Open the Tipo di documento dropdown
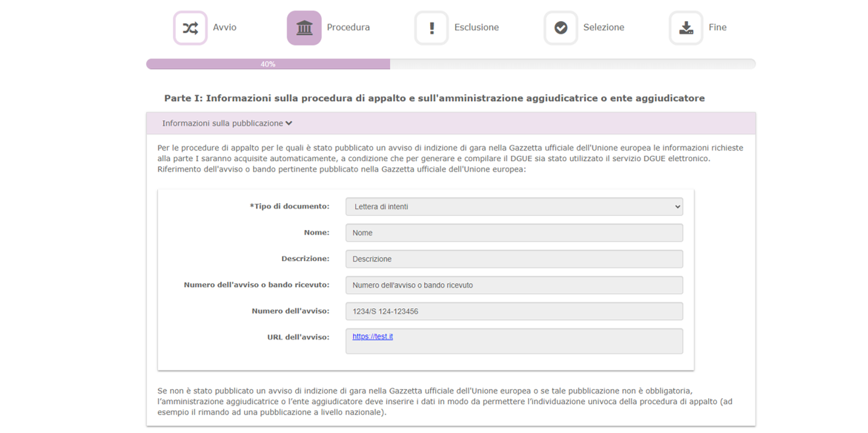This screenshot has height=433, width=868. coord(514,206)
